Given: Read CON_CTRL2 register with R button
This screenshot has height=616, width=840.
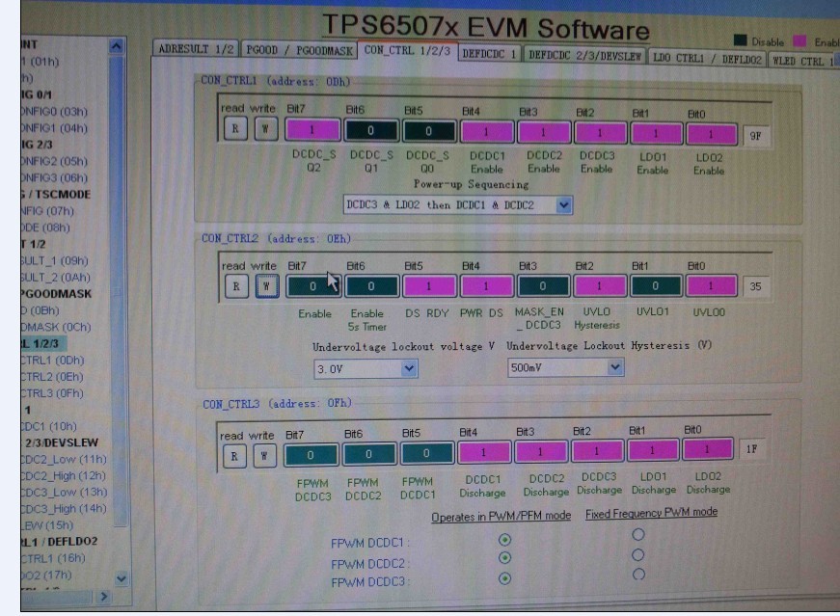Looking at the screenshot, I should coord(236,286).
